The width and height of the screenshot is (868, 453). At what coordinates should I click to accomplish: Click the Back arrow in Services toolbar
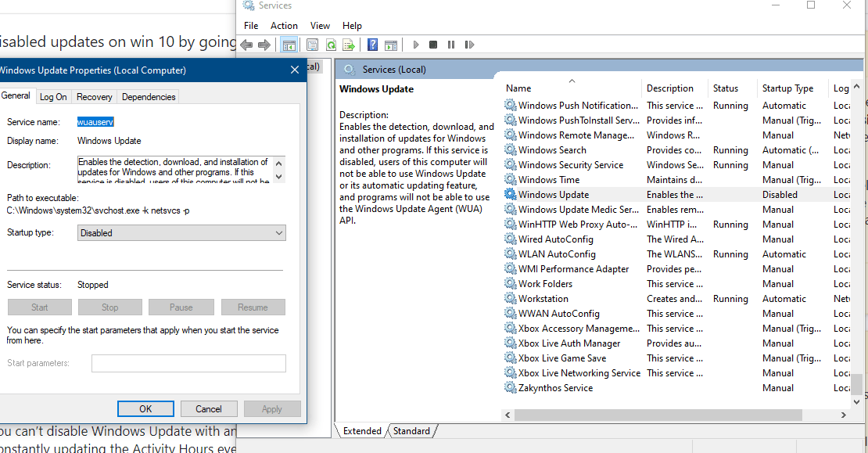(247, 45)
